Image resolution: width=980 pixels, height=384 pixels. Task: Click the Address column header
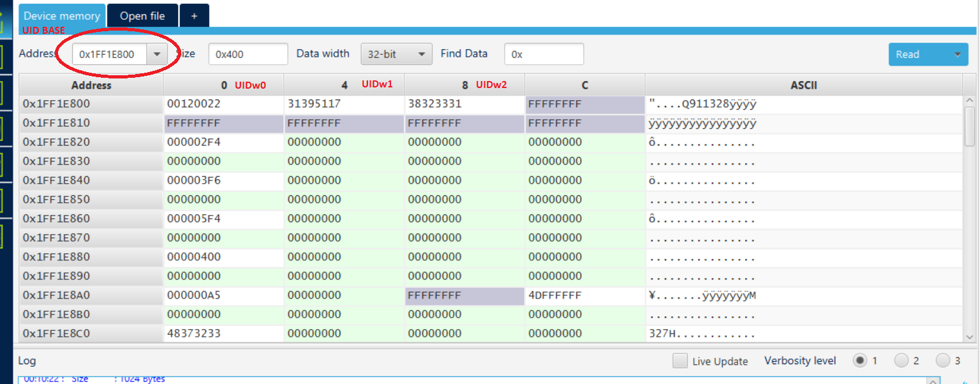(x=91, y=85)
